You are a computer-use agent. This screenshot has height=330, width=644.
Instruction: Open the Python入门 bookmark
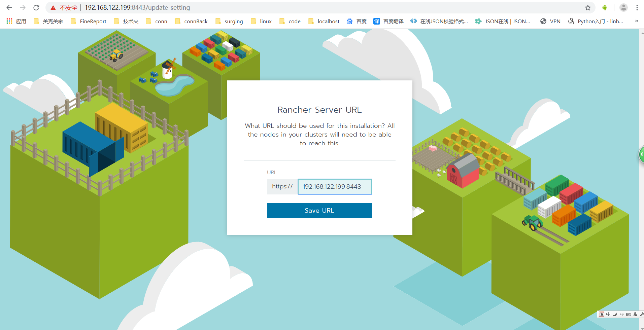pyautogui.click(x=596, y=21)
